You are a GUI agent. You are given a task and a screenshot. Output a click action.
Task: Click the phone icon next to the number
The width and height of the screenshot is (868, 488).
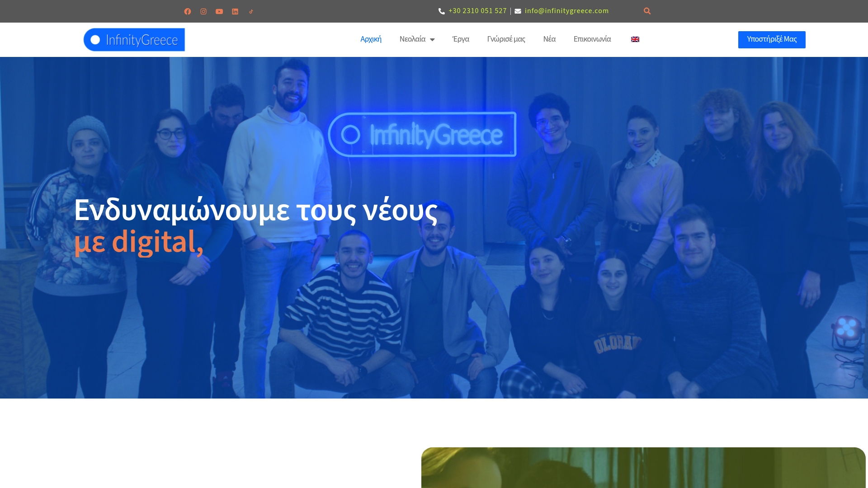441,11
